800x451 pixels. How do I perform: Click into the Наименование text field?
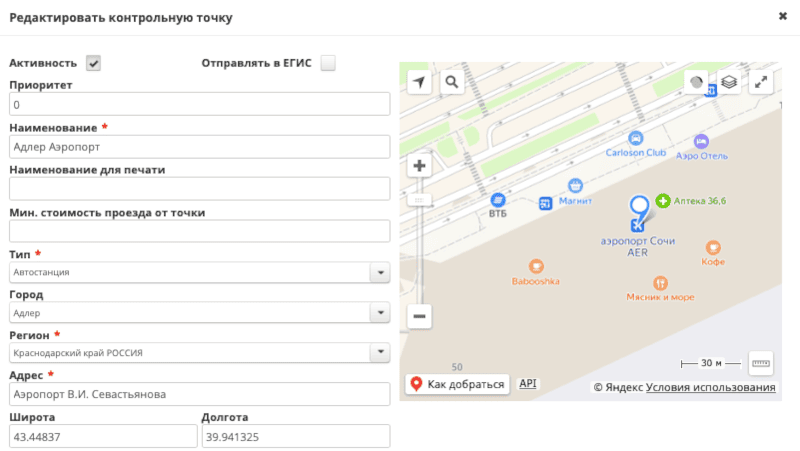(199, 146)
